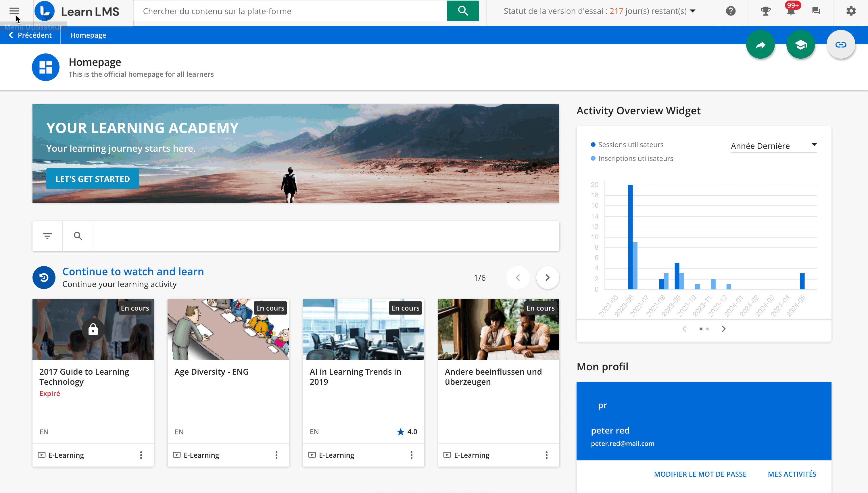Click the red Expiré status label
Viewport: 868px width, 493px height.
(x=49, y=394)
